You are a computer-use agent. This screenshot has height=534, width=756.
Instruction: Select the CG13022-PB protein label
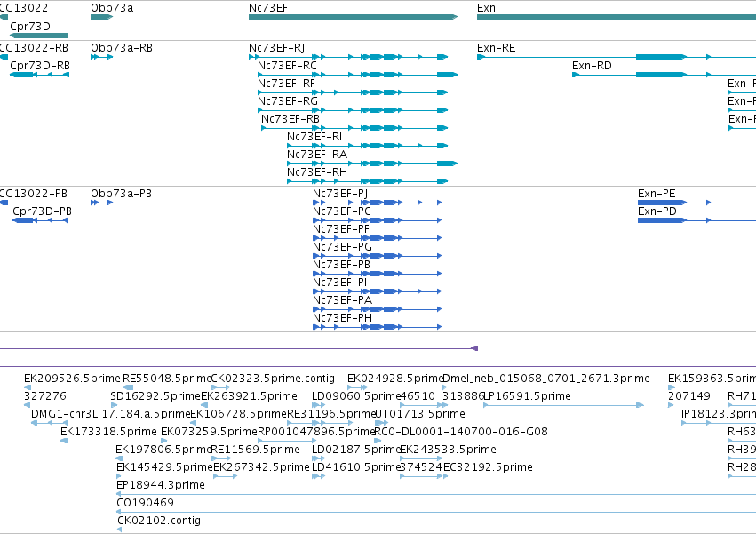click(x=33, y=194)
